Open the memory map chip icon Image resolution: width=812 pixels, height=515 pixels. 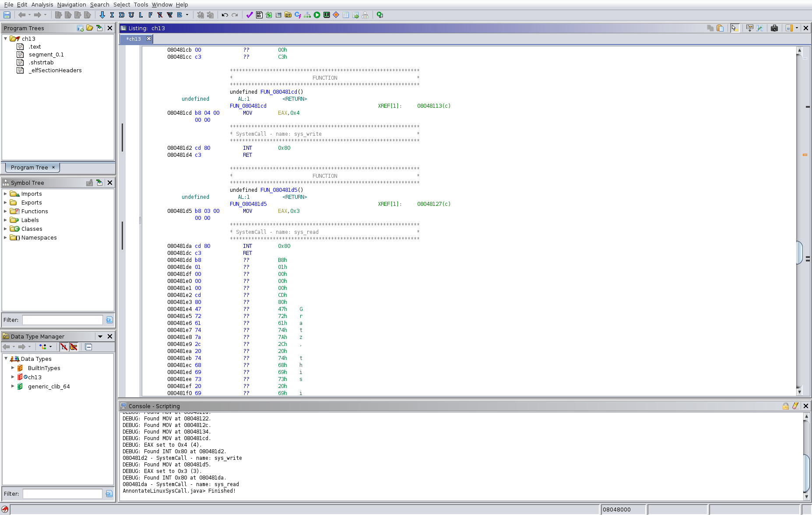coord(327,15)
